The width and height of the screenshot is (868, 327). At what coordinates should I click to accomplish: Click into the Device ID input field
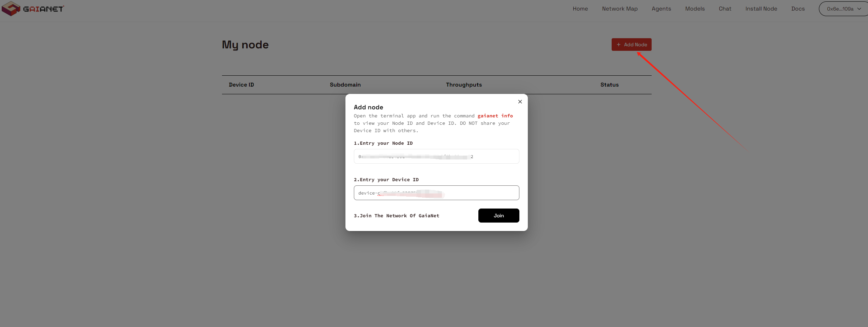click(436, 193)
